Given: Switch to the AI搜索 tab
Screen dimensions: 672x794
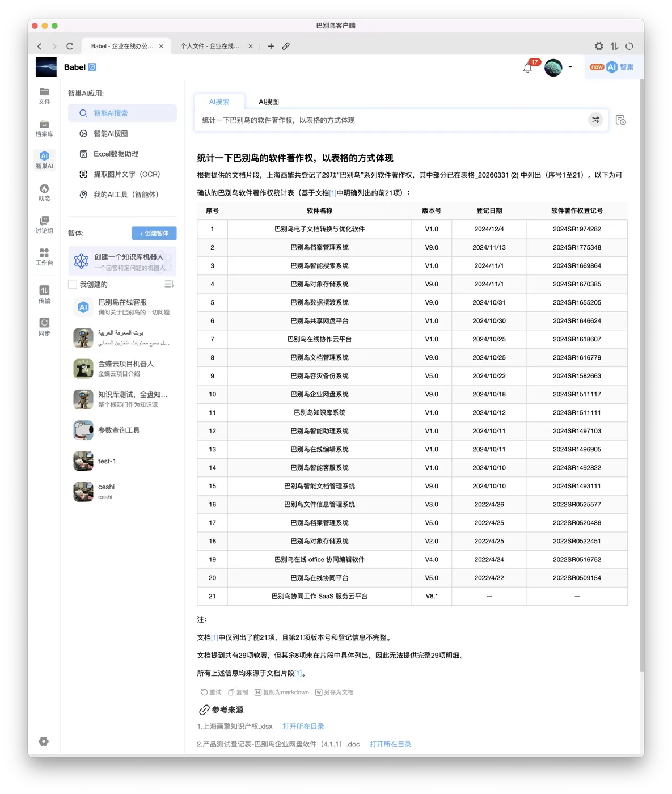Looking at the screenshot, I should (x=219, y=102).
